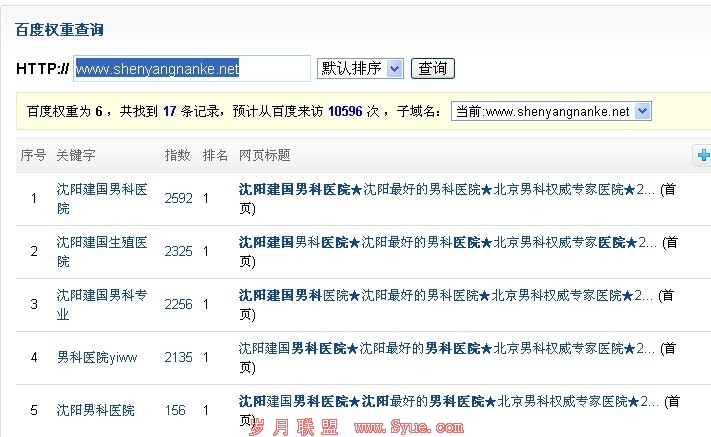The width and height of the screenshot is (711, 437).
Task: Click the 百度权重查询 heading
Action: [59, 30]
